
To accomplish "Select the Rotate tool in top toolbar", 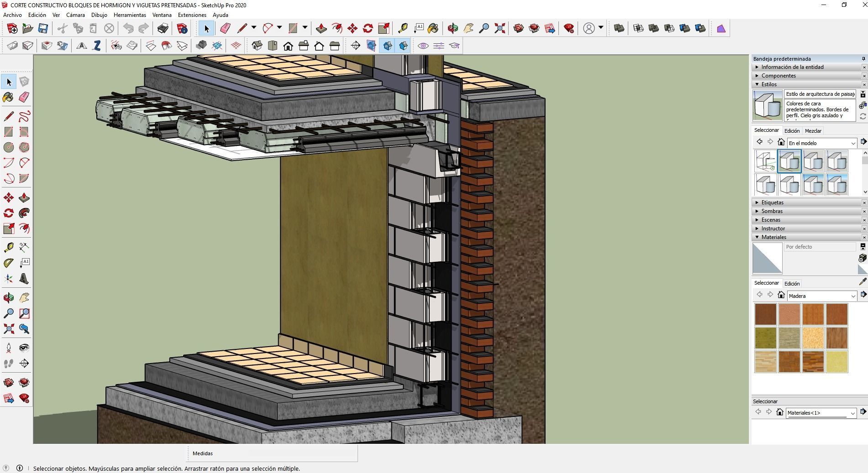I will point(368,28).
